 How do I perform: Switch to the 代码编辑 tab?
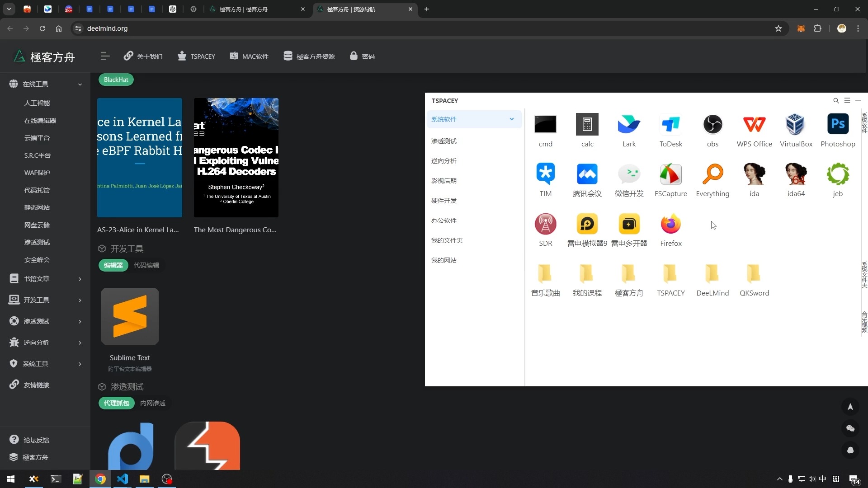pos(146,265)
